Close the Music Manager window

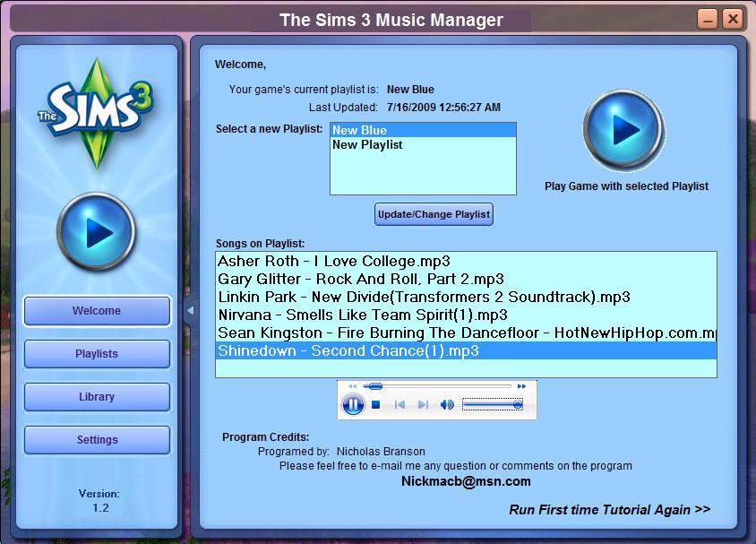tap(733, 20)
